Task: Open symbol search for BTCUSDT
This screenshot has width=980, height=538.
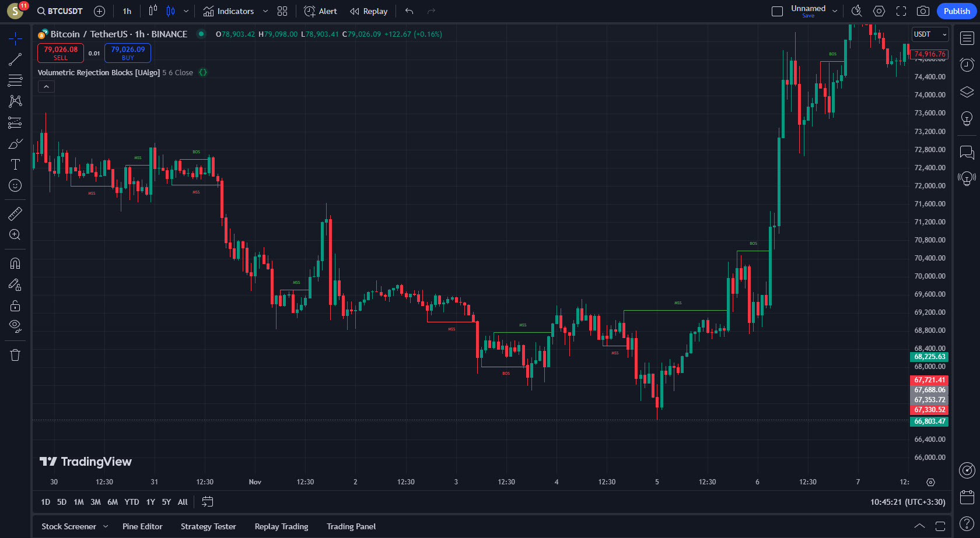Action: tap(60, 11)
